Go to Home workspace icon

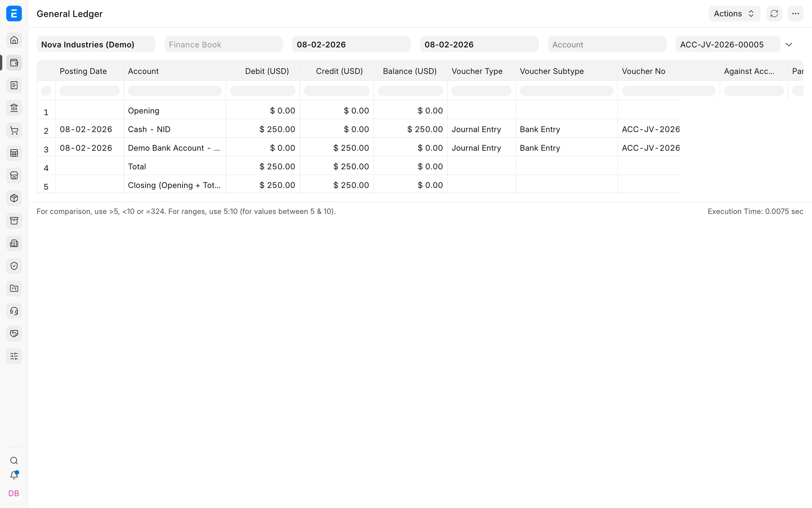coord(14,40)
